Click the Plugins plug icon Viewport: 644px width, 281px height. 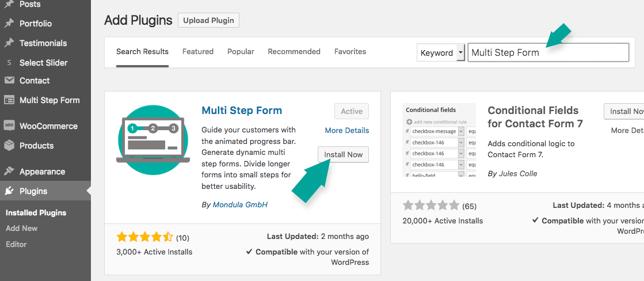click(9, 191)
